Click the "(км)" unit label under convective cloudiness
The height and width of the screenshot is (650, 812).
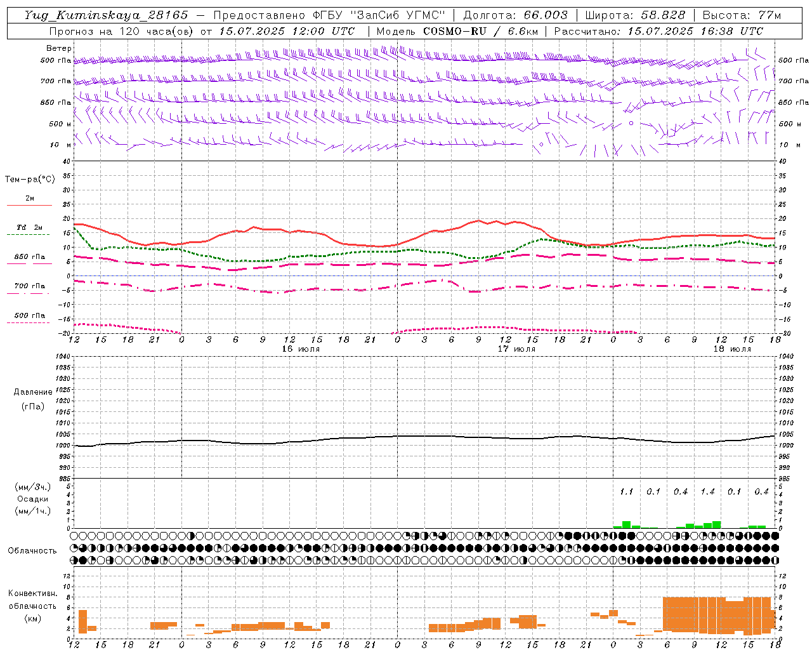click(x=33, y=618)
